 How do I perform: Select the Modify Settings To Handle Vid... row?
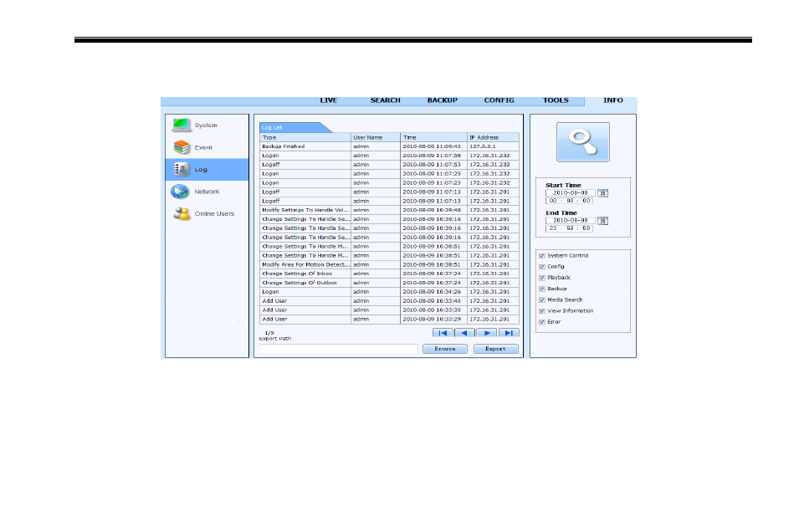point(389,210)
